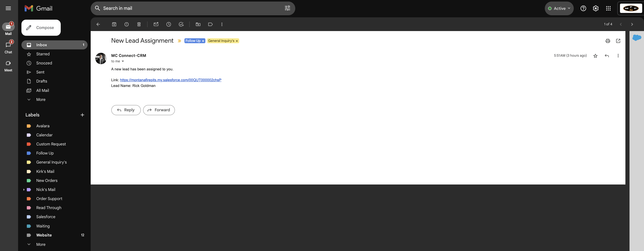Open the Custom Request label
This screenshot has height=251, width=644.
point(55,144)
